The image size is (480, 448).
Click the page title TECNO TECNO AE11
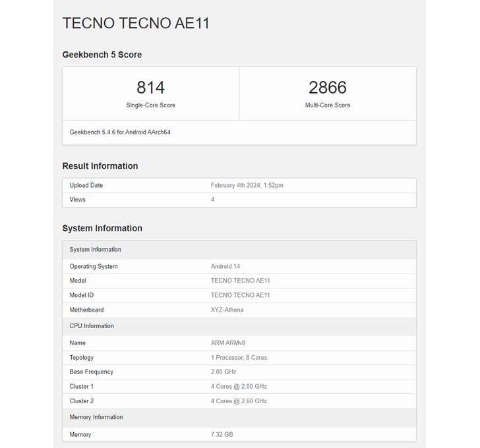click(x=136, y=23)
